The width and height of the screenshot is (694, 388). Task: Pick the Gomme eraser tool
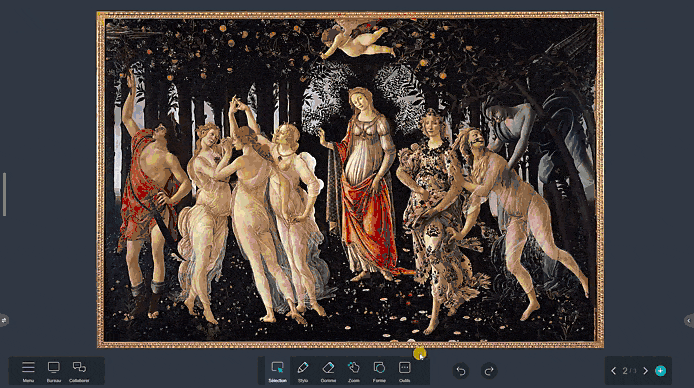(x=328, y=370)
